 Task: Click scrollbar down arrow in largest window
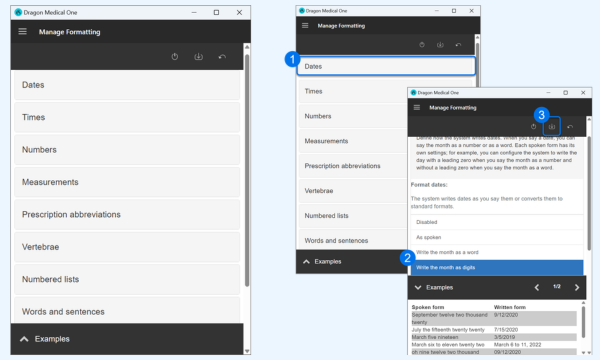click(247, 351)
